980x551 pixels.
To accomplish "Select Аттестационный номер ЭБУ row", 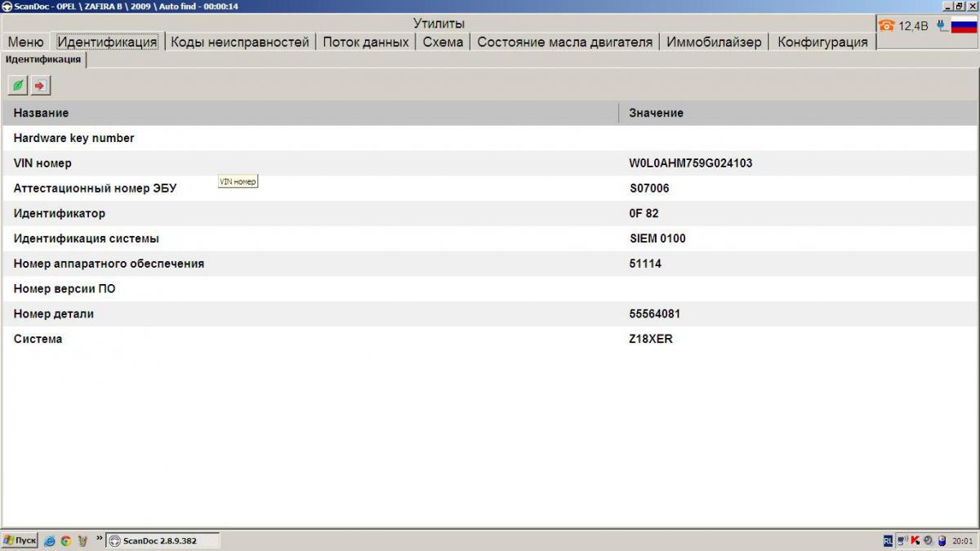I will [489, 189].
